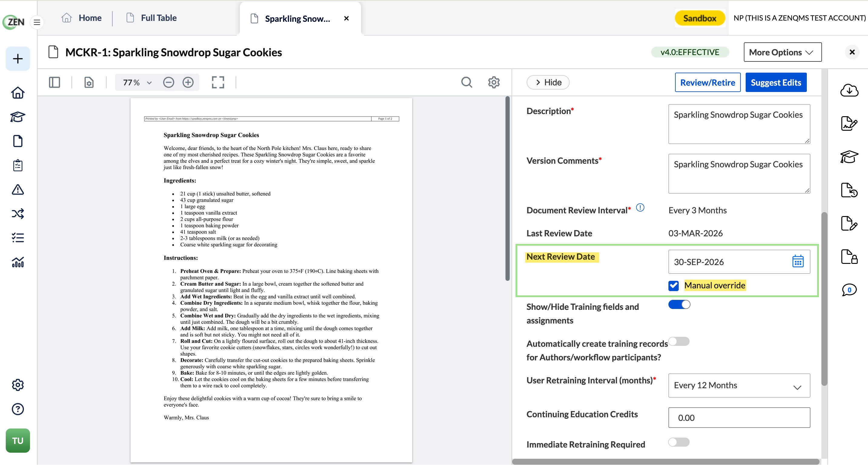Click the Document Review Interval info icon
The height and width of the screenshot is (466, 868).
coord(640,208)
